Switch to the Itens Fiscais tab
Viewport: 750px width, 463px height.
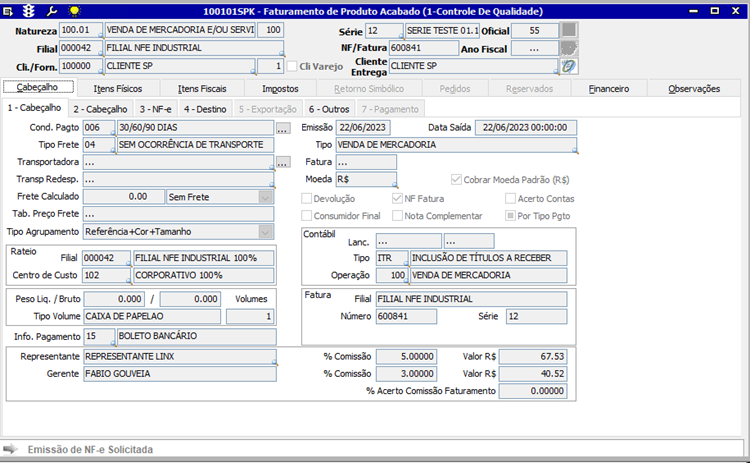pyautogui.click(x=201, y=88)
